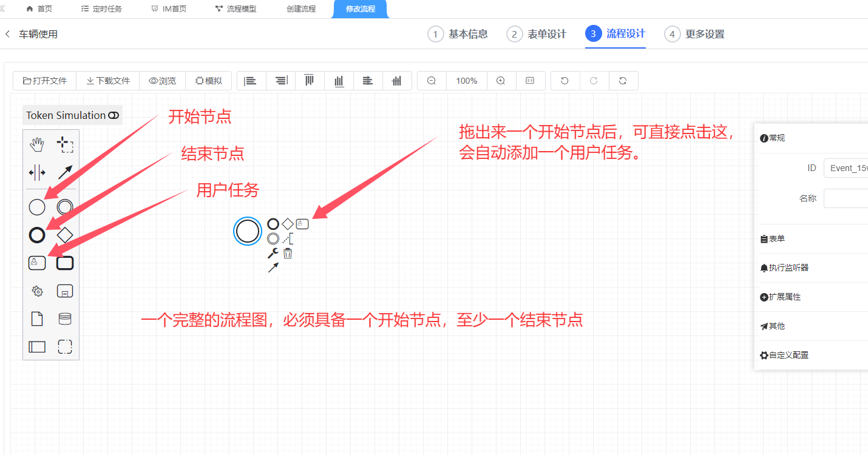Pick the dashed group shape in palette
Image resolution: width=868 pixels, height=455 pixels.
[65, 346]
